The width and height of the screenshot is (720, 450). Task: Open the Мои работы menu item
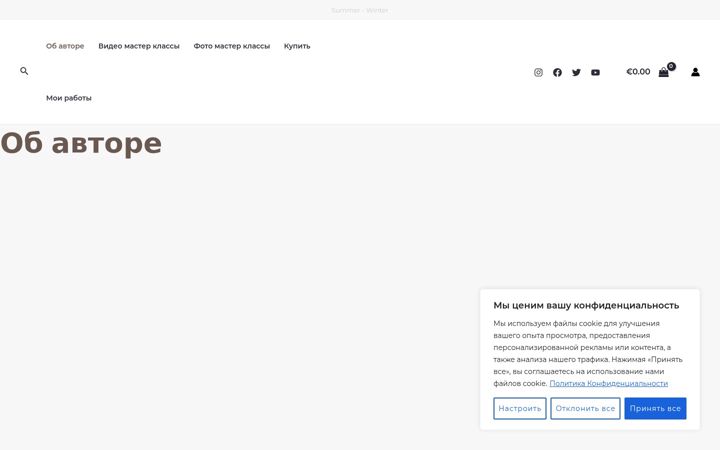coord(69,98)
